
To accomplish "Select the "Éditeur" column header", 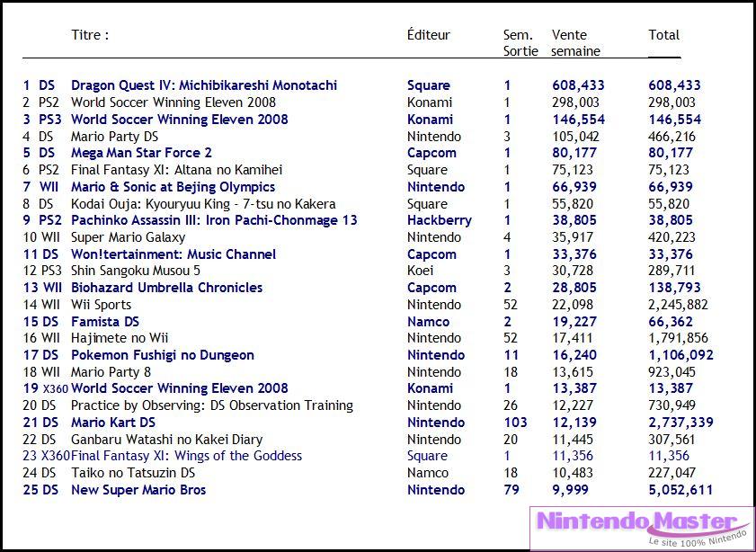I will pos(429,35).
